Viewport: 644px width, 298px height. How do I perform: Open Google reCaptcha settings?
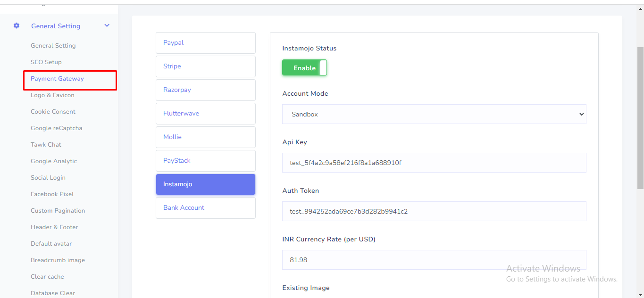(56, 128)
